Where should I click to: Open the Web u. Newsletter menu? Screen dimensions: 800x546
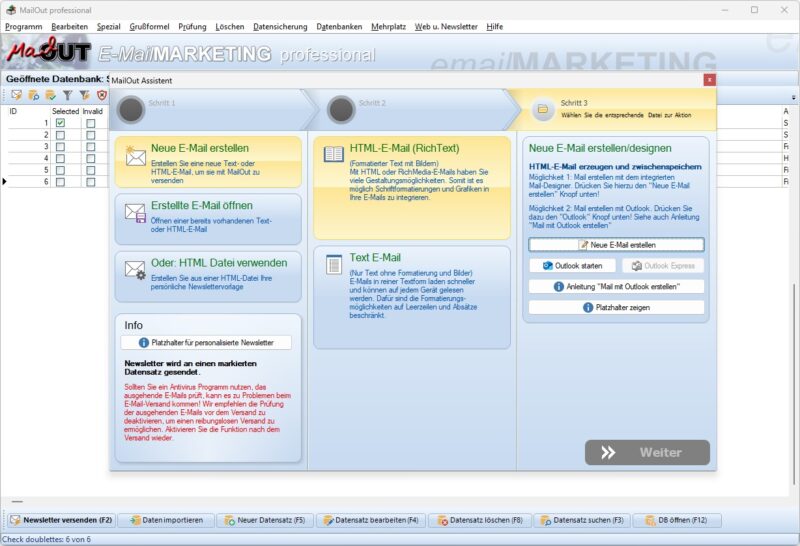(446, 27)
